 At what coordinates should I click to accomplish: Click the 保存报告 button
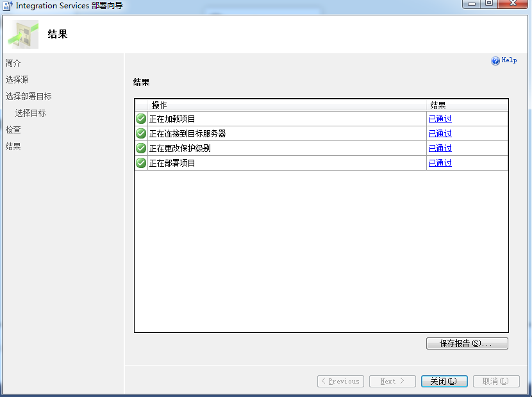tap(467, 343)
